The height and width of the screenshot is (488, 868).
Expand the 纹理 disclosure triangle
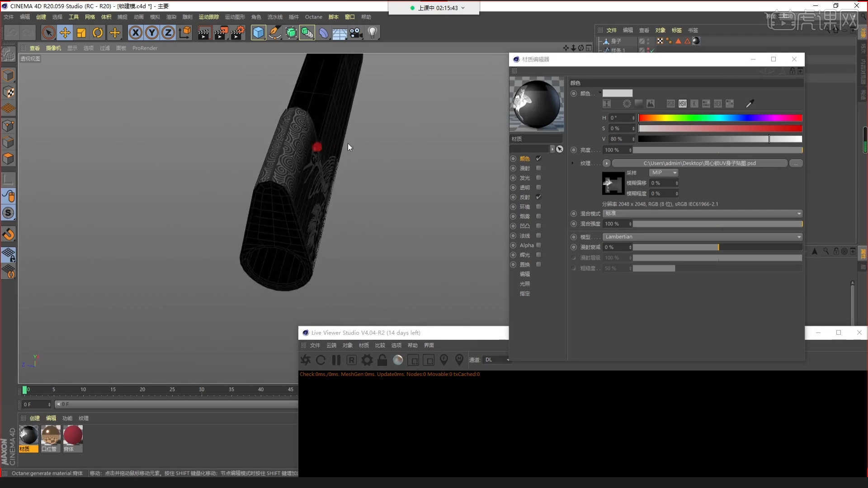coord(572,163)
